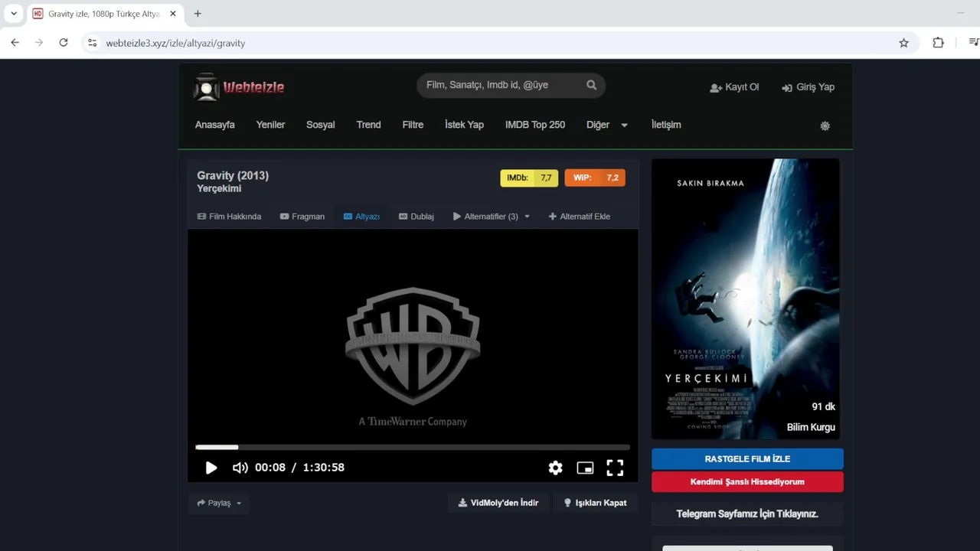Switch to the Fragman tab

pos(302,217)
